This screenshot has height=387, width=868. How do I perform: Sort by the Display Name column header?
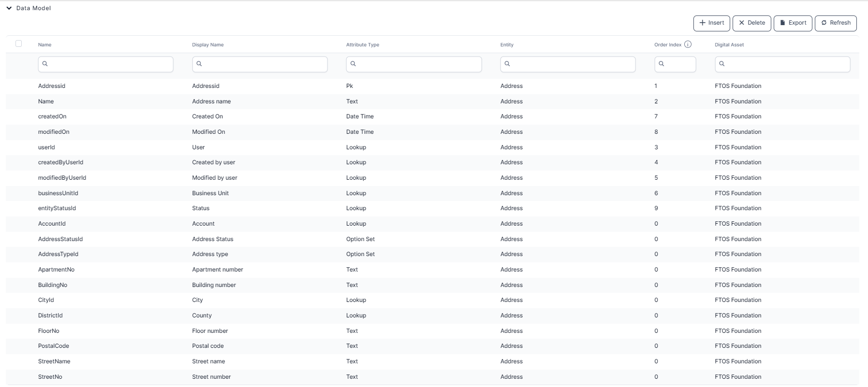point(208,45)
